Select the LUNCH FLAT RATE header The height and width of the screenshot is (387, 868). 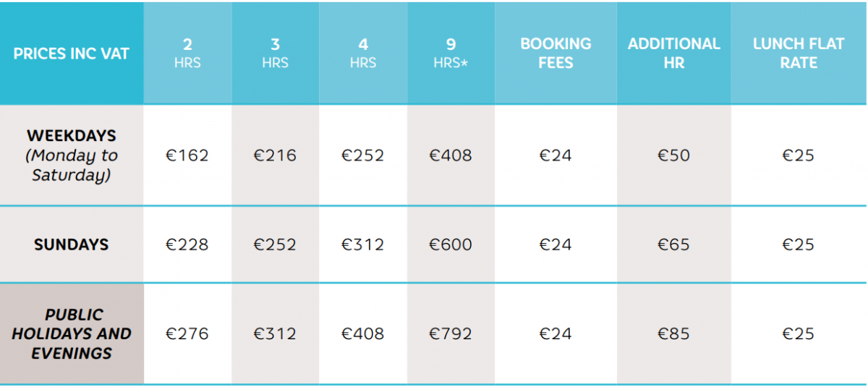(x=799, y=54)
